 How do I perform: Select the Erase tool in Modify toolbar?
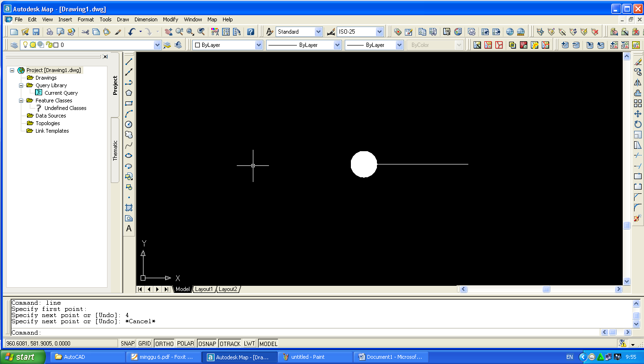[x=638, y=62]
